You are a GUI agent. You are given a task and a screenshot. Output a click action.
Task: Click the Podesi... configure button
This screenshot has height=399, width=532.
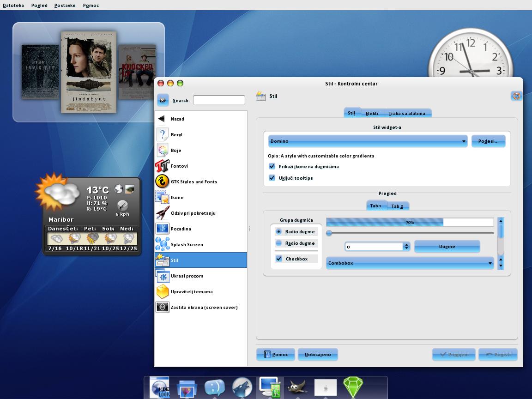point(488,141)
